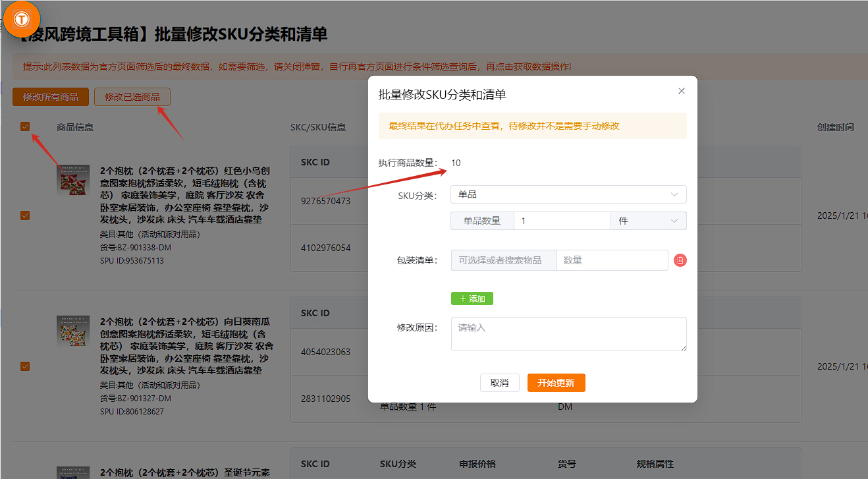
Task: Uncheck the second product row checkbox
Action: click(x=25, y=366)
